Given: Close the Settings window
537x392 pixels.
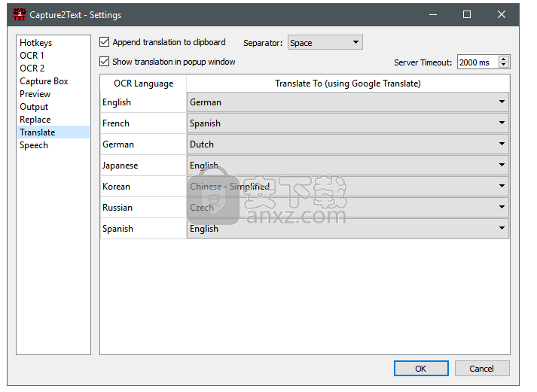Looking at the screenshot, I should (502, 15).
